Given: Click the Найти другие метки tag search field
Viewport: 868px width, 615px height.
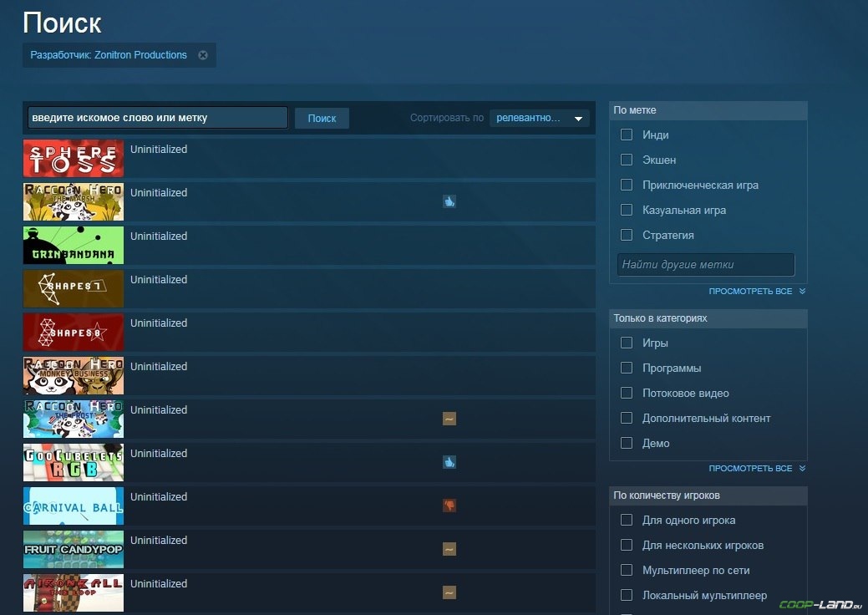Looking at the screenshot, I should click(x=706, y=265).
